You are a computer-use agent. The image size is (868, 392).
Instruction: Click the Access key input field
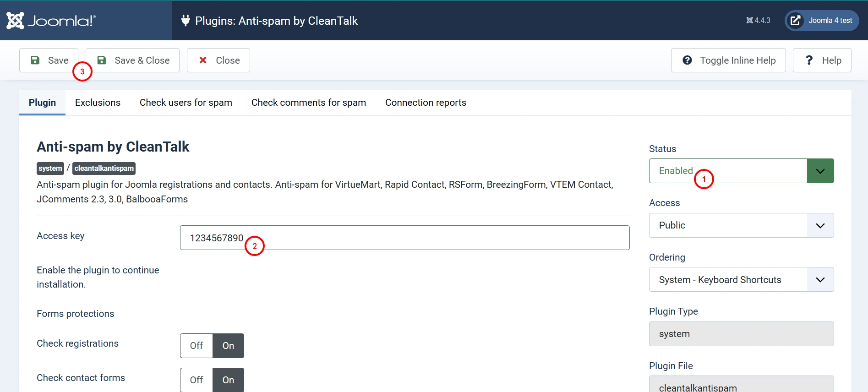(404, 238)
